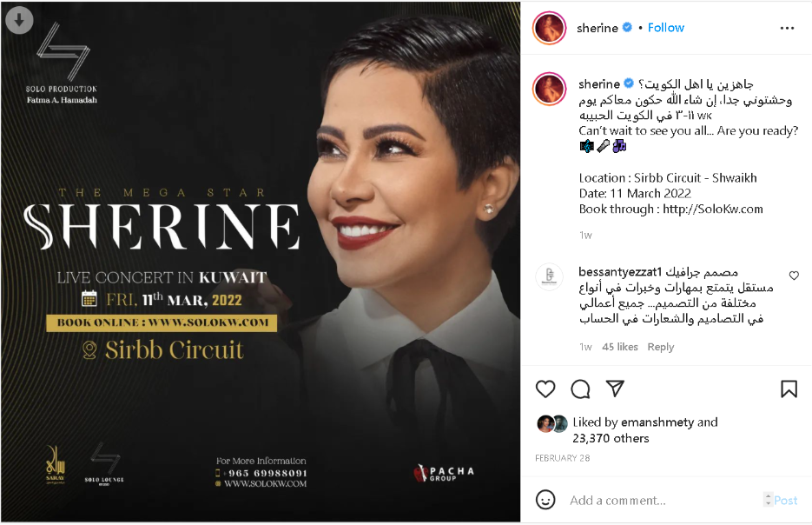Click the sherine username in the header
Viewport: 812px width, 525px height.
pos(597,28)
